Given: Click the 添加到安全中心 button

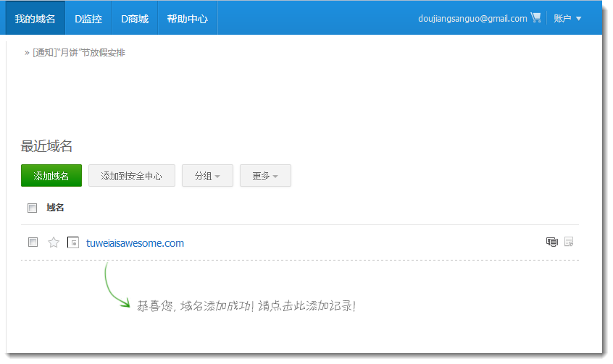Looking at the screenshot, I should pos(131,176).
